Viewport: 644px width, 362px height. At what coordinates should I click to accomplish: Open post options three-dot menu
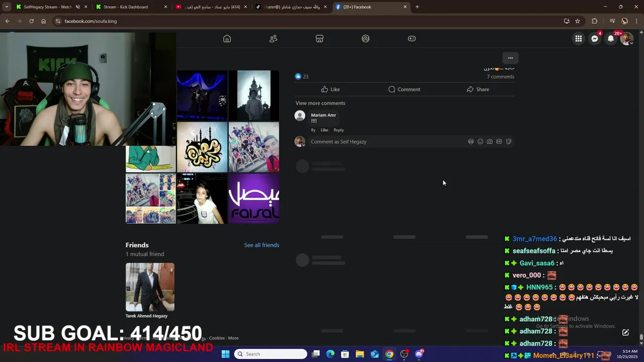coord(510,58)
